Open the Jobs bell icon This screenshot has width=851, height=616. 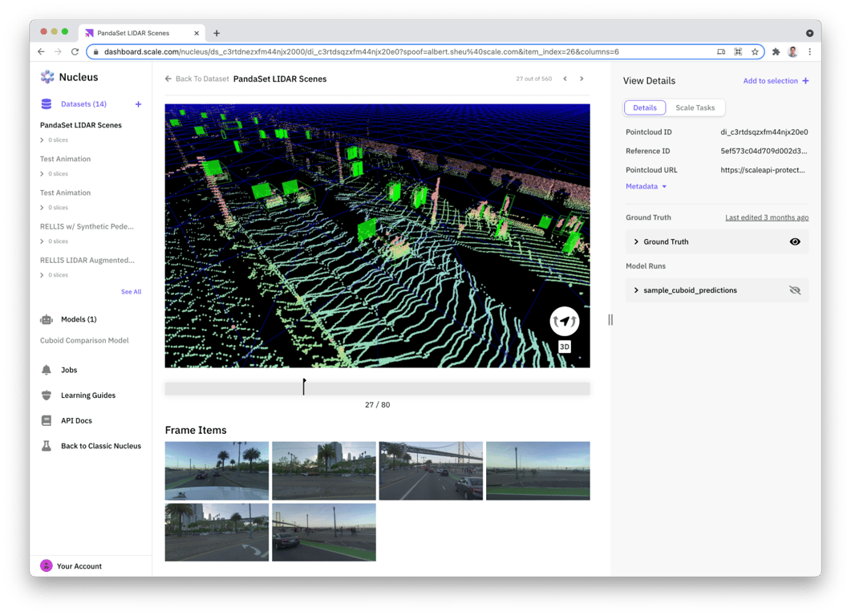[47, 370]
